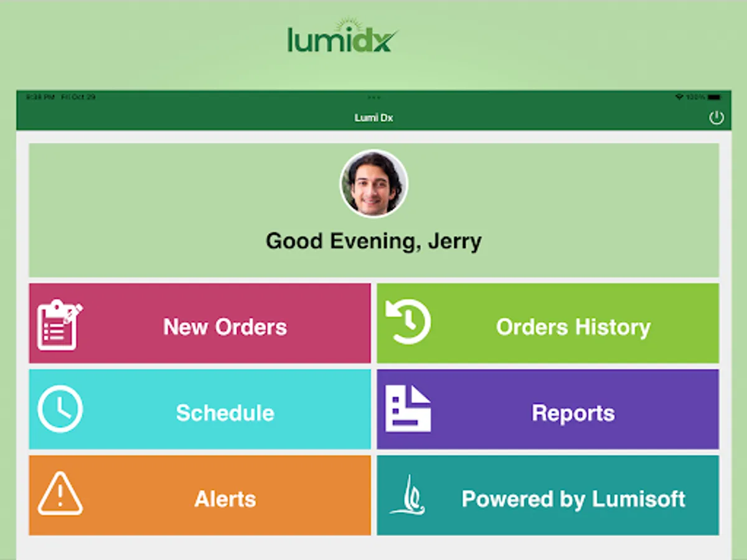The width and height of the screenshot is (747, 560).
Task: Open the New Orders tile label
Action: click(x=225, y=327)
